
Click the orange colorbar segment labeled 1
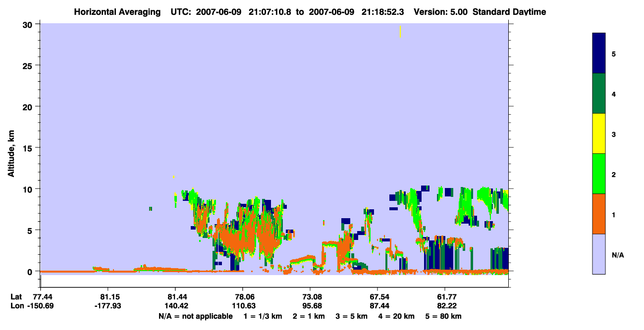coord(599,214)
